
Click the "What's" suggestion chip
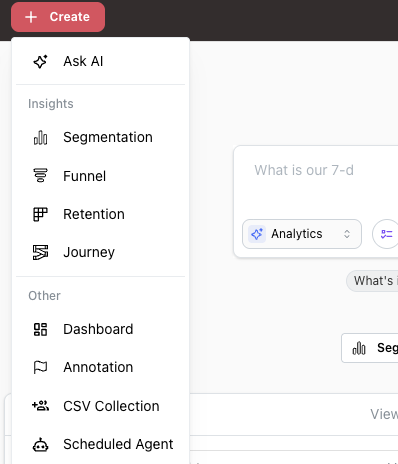pyautogui.click(x=373, y=281)
